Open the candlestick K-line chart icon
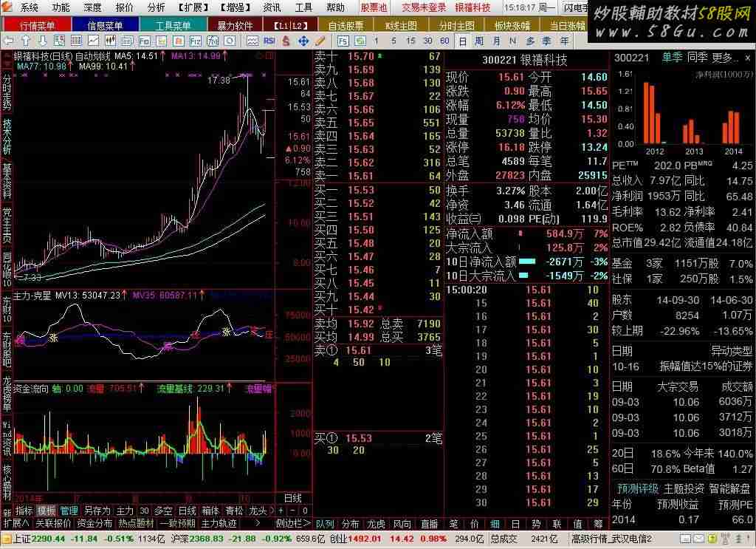Image resolution: width=756 pixels, height=549 pixels. point(111,41)
